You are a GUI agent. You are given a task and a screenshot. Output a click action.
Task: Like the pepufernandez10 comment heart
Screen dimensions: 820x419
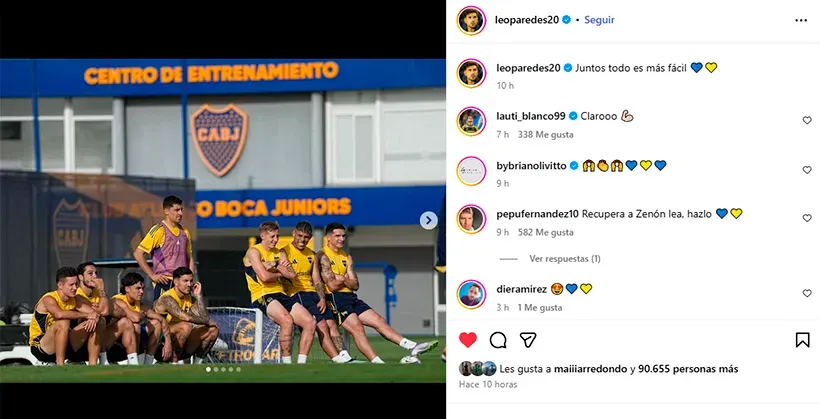point(807,218)
